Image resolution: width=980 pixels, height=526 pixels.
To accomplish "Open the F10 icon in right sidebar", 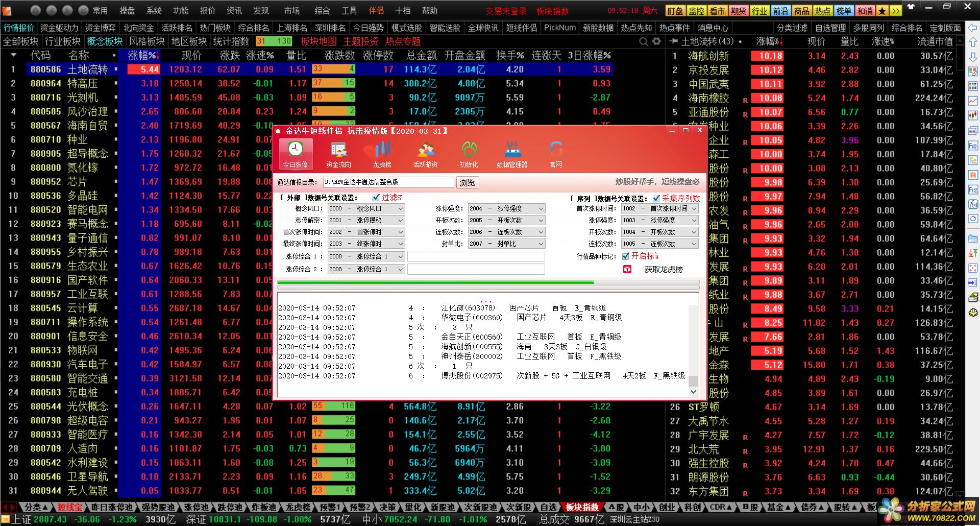I will [x=973, y=146].
